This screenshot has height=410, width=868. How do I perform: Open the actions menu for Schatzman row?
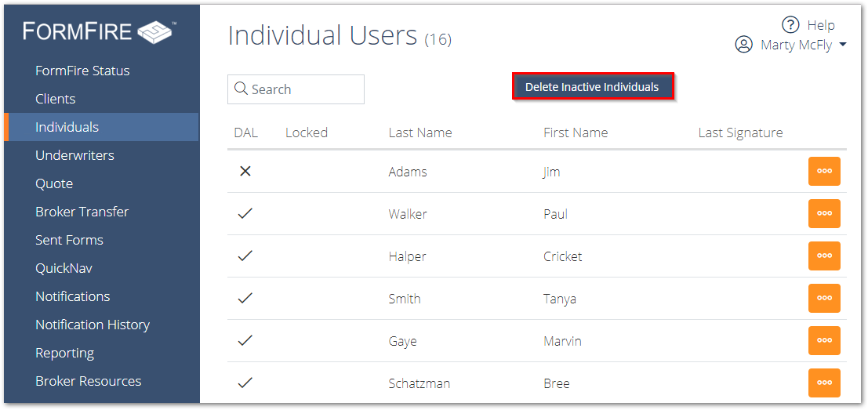[824, 383]
